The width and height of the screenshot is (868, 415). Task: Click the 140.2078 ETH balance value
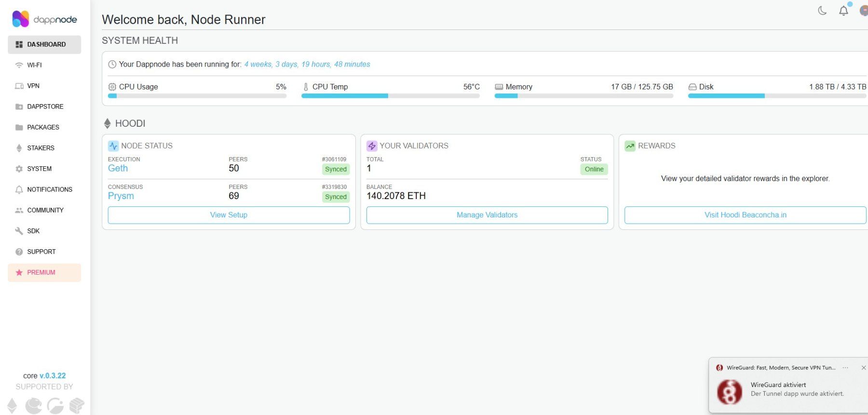396,196
